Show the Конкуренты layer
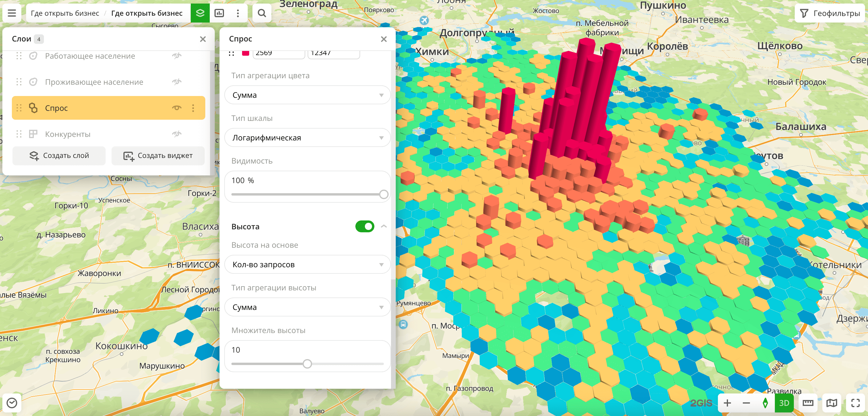The image size is (868, 416). (177, 134)
